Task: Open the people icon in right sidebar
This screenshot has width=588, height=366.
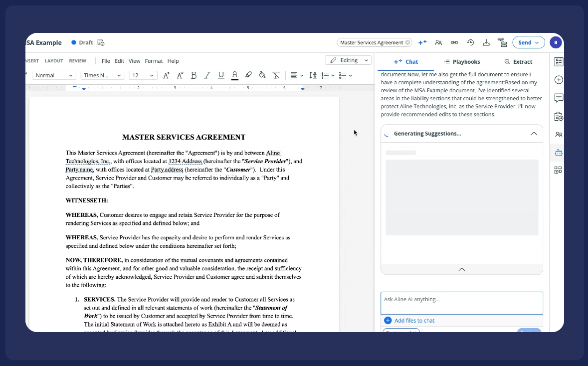Action: coord(559,134)
